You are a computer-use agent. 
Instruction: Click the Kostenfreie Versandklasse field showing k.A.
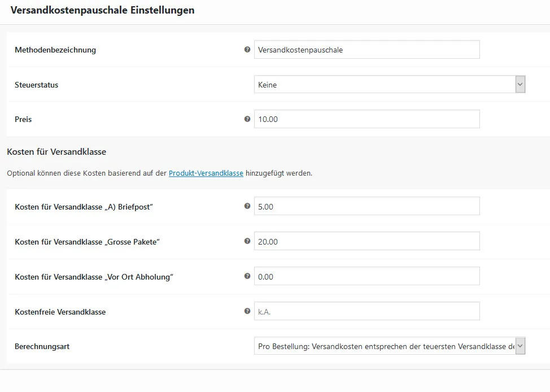coord(367,311)
